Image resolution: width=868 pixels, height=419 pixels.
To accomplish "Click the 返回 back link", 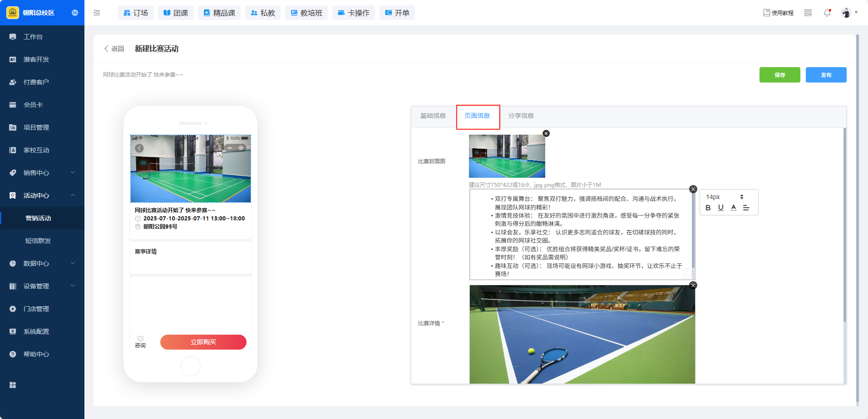I will 114,49.
